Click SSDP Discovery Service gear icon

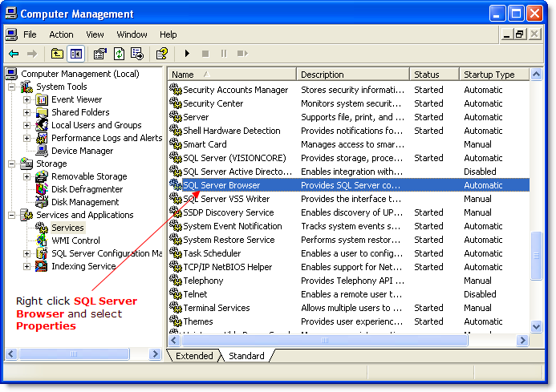coord(176,212)
